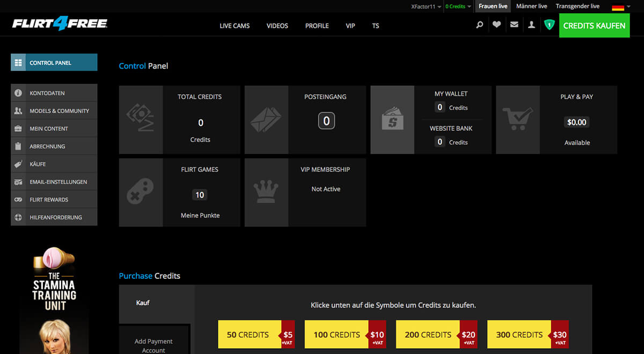
Task: Click the Posteingang message count box
Action: 326,120
